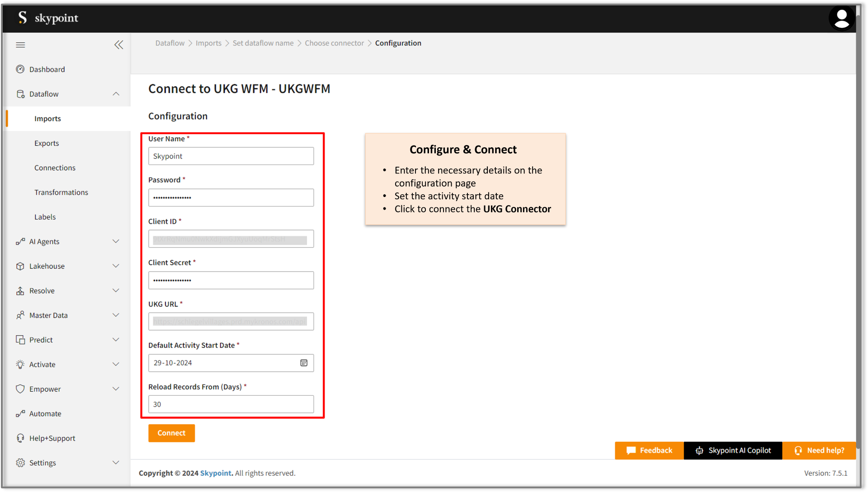Expand the AI Agents chevron

(116, 242)
